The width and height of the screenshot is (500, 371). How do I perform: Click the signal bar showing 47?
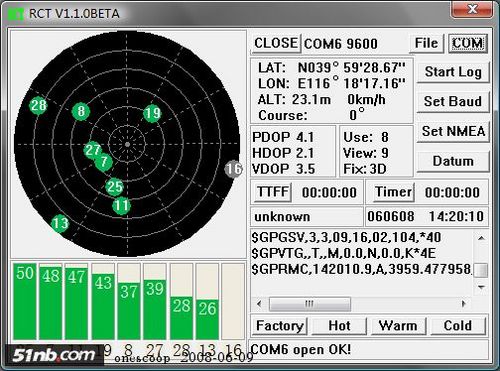coord(77,301)
